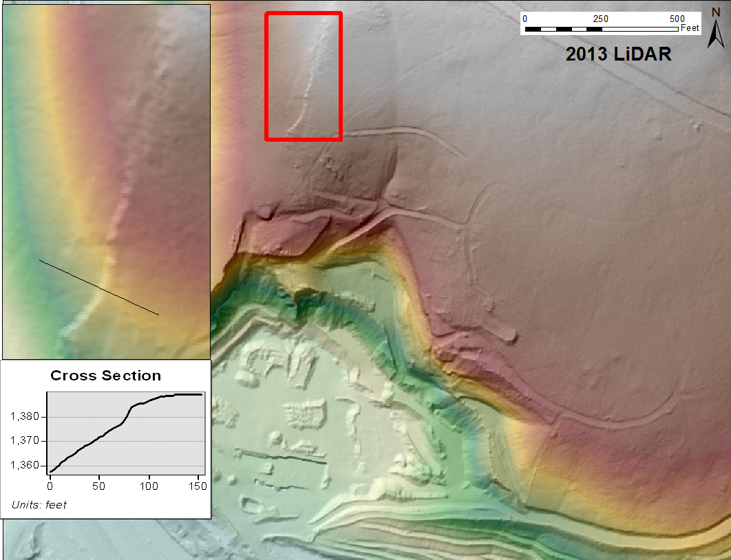Screen dimensions: 731x560
Task: Click the "1,360" elevation axis label
Action: coord(25,465)
